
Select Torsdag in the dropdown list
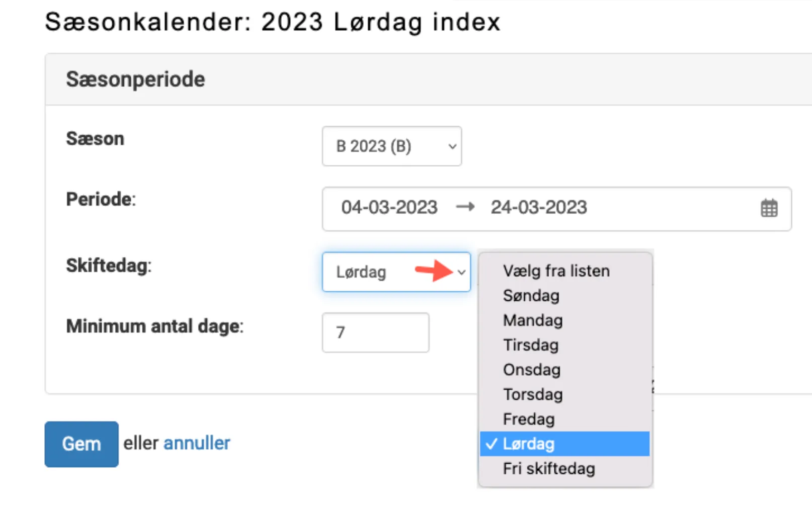pyautogui.click(x=532, y=394)
